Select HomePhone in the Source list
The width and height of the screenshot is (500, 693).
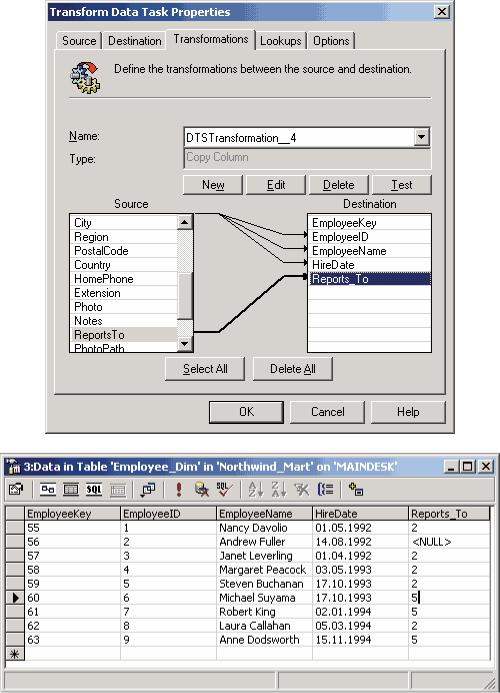[x=124, y=279]
